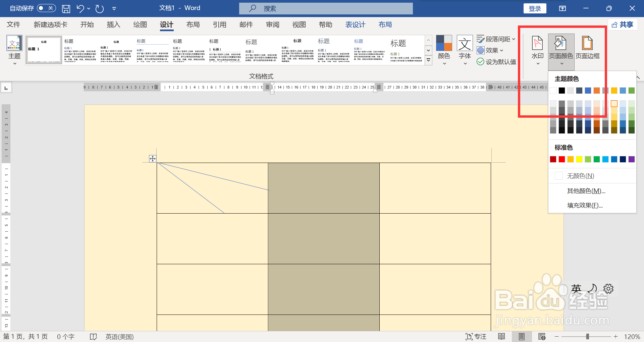Switch to the 开始 tab
The width and height of the screenshot is (644, 342).
point(87,24)
